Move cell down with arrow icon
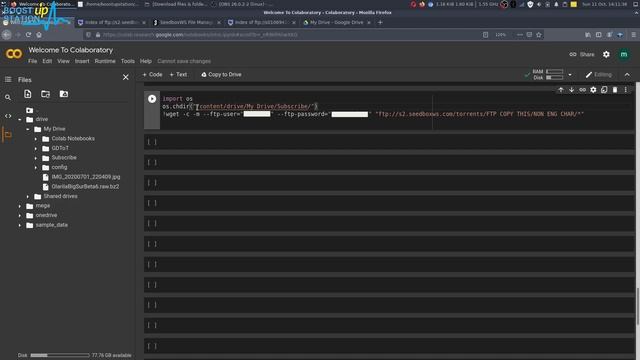 [571, 89]
